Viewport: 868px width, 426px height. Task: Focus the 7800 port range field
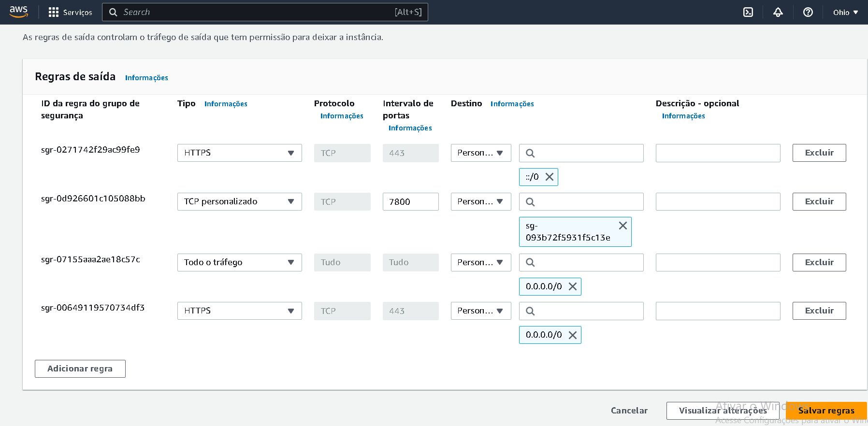tap(410, 201)
